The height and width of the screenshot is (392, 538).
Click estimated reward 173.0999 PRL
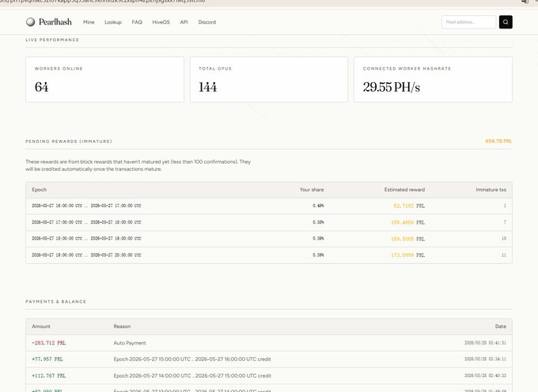pos(407,255)
